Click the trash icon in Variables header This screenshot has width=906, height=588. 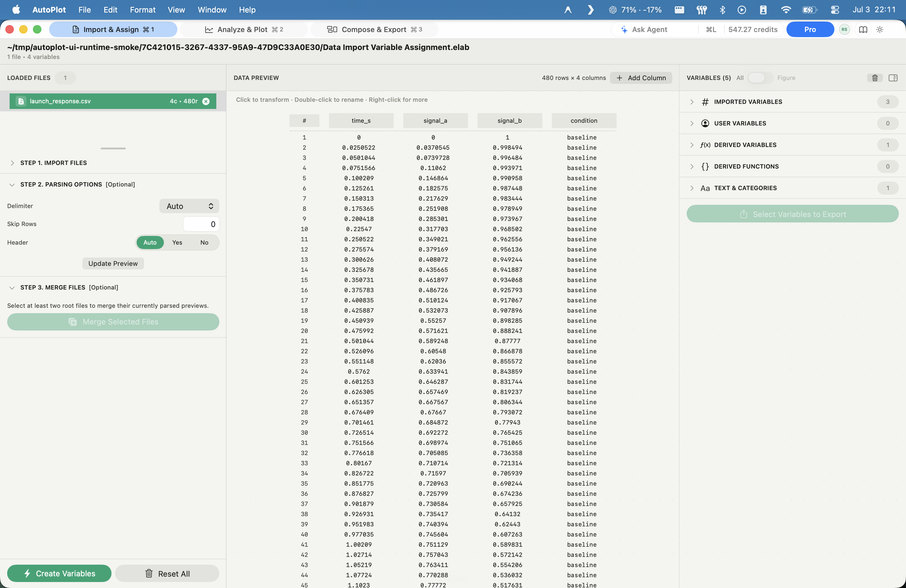(x=875, y=78)
